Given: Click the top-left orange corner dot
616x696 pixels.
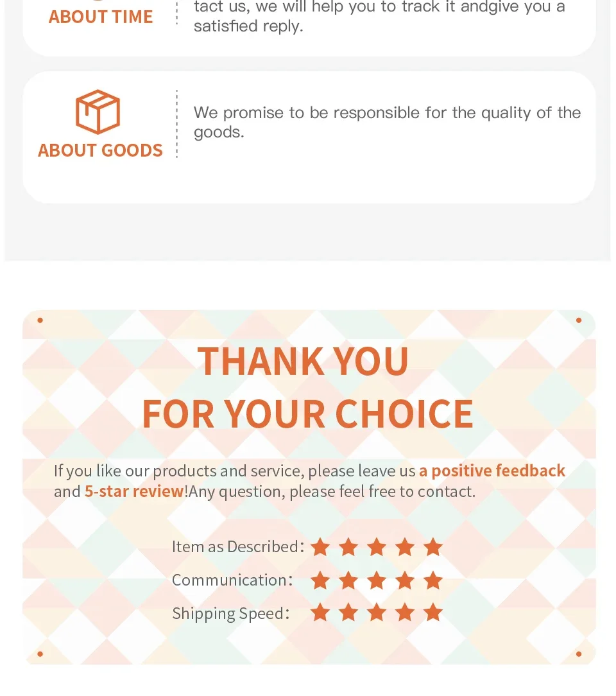Looking at the screenshot, I should coord(40,320).
